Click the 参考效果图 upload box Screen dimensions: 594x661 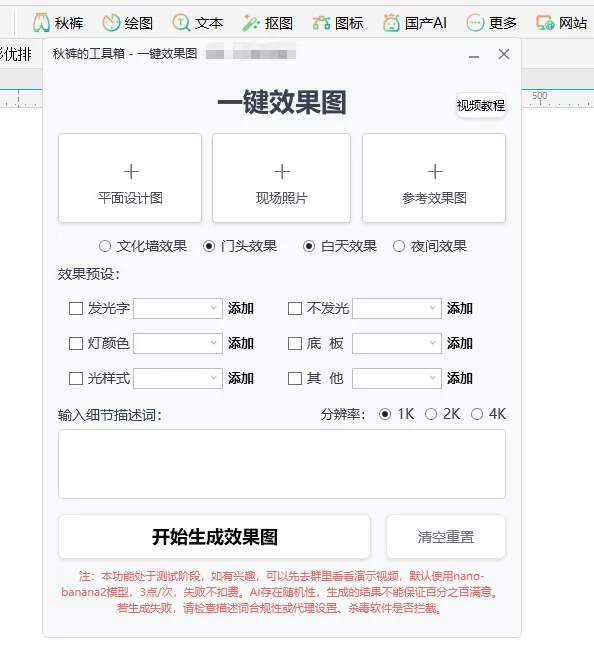434,178
